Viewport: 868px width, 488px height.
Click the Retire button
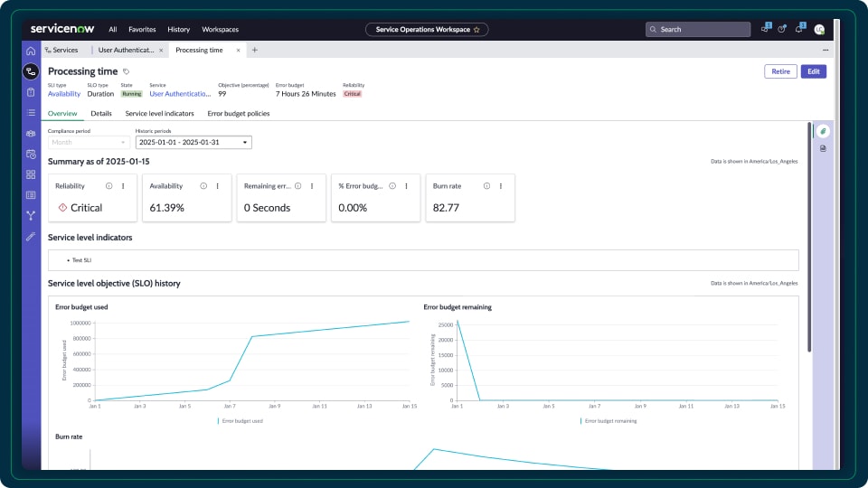[x=780, y=71]
